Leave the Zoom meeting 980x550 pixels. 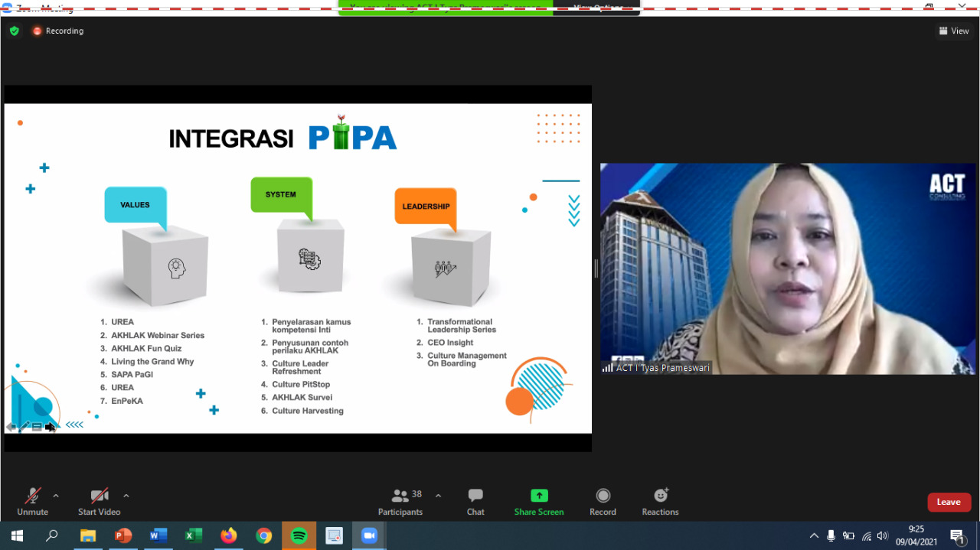(949, 502)
